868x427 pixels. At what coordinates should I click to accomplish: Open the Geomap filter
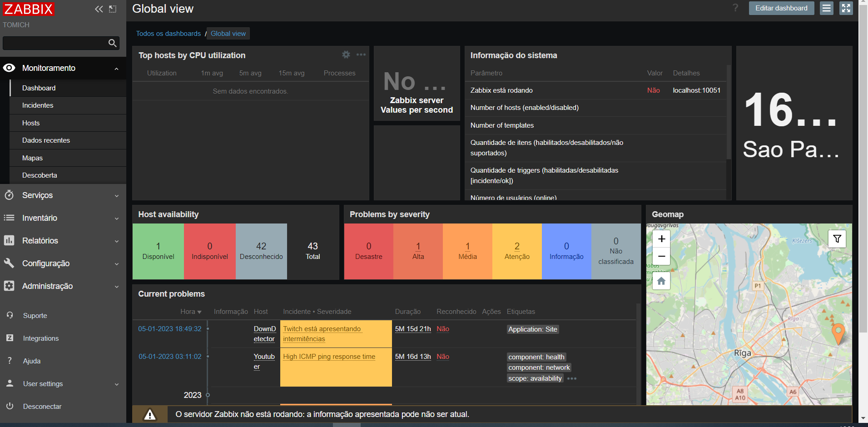[837, 239]
